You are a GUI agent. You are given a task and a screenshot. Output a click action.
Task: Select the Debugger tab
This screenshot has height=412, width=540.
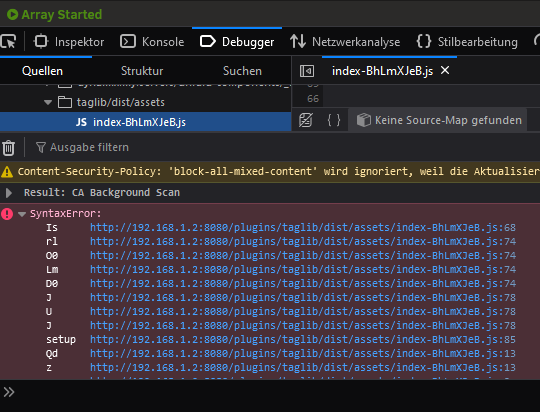237,42
